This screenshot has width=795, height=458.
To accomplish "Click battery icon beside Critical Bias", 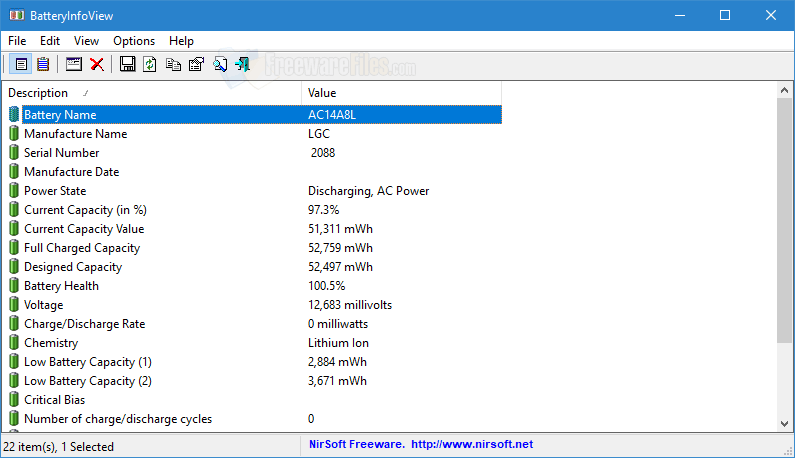I will (x=14, y=400).
